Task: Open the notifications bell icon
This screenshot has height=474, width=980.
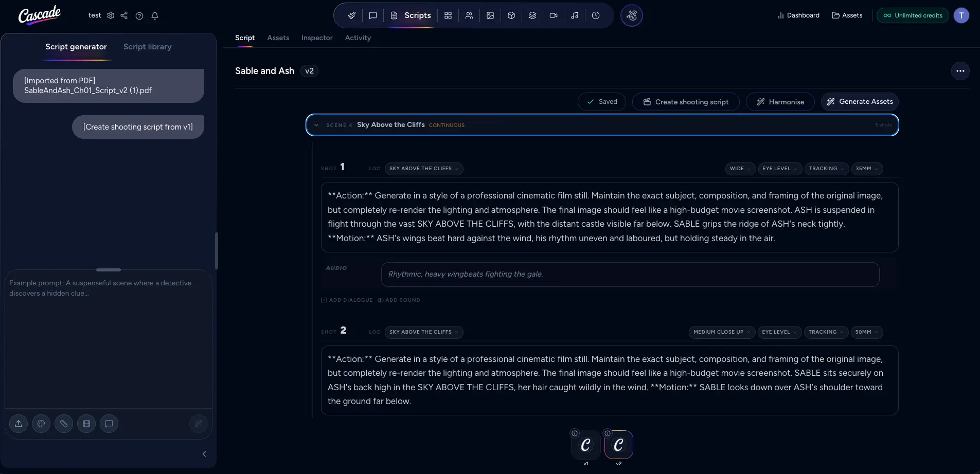Action: click(x=155, y=16)
